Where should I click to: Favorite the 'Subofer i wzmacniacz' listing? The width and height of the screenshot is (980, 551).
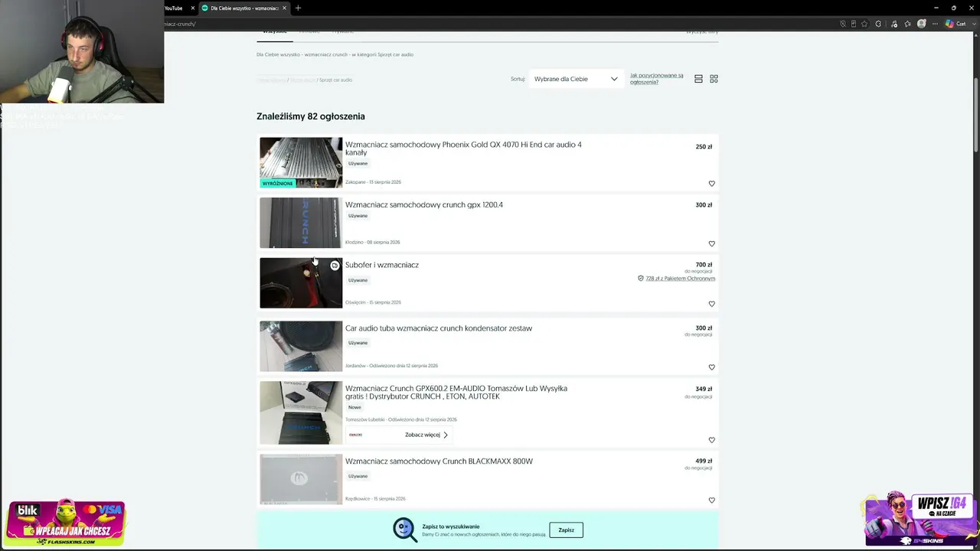click(x=711, y=304)
